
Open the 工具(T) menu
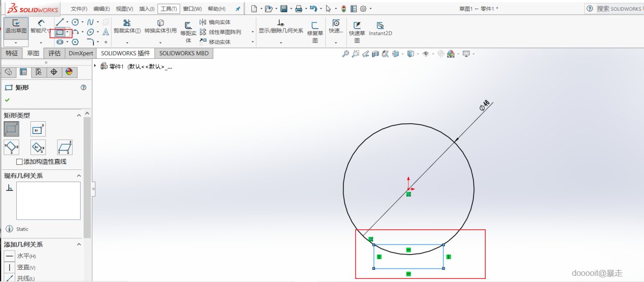click(168, 9)
